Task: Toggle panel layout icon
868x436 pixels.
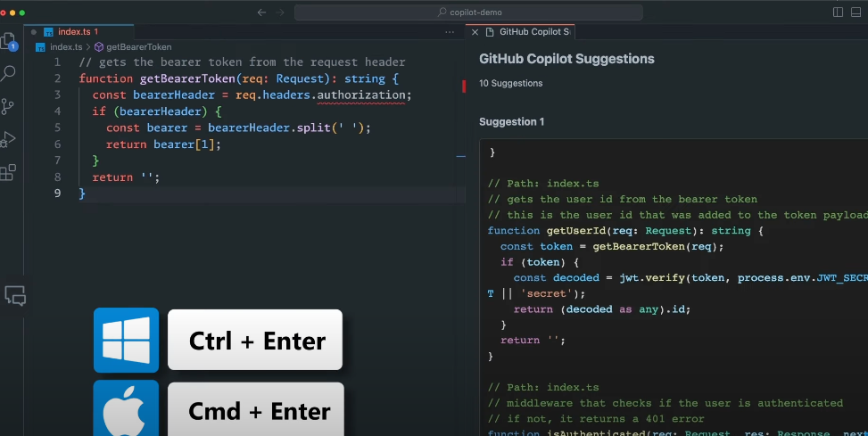Action: pos(856,12)
